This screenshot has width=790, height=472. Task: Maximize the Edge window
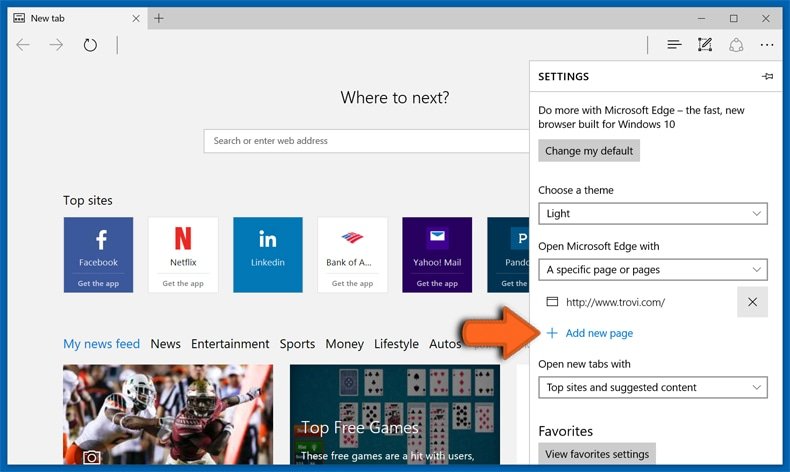(x=734, y=18)
